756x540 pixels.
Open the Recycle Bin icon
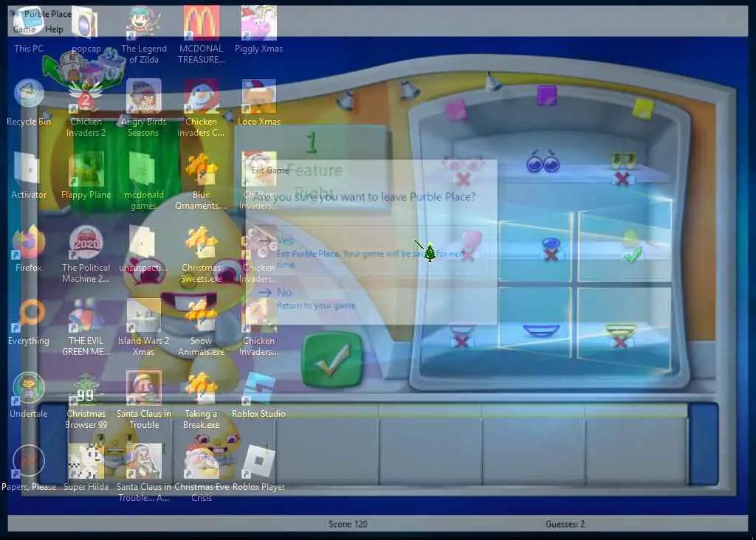(29, 102)
